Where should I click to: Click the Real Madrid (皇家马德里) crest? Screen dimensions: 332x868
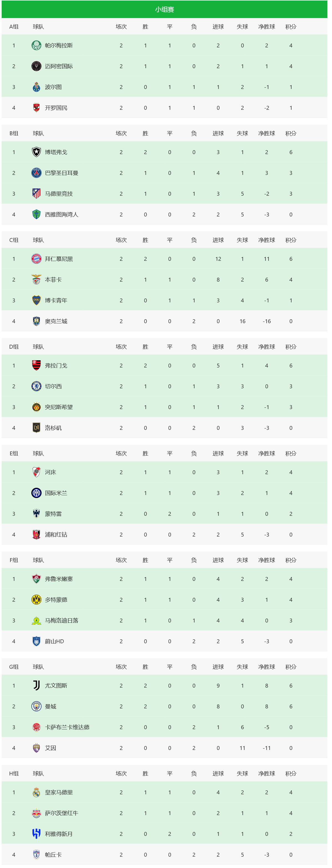(36, 793)
